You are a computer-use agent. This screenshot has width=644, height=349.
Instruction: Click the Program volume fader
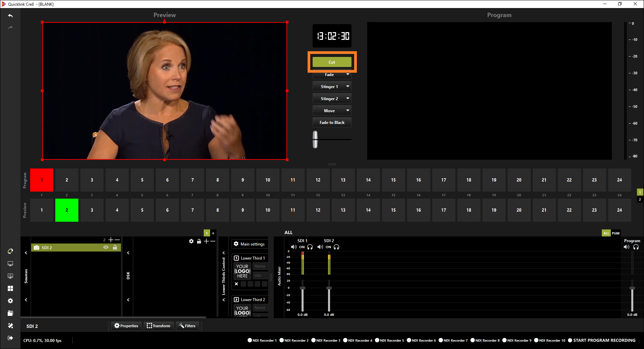632,288
